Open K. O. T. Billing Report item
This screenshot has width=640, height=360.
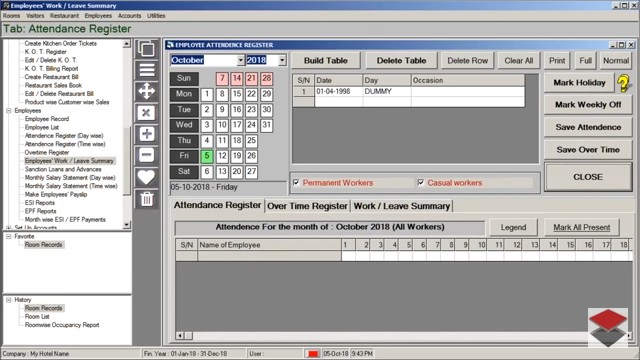51,69
